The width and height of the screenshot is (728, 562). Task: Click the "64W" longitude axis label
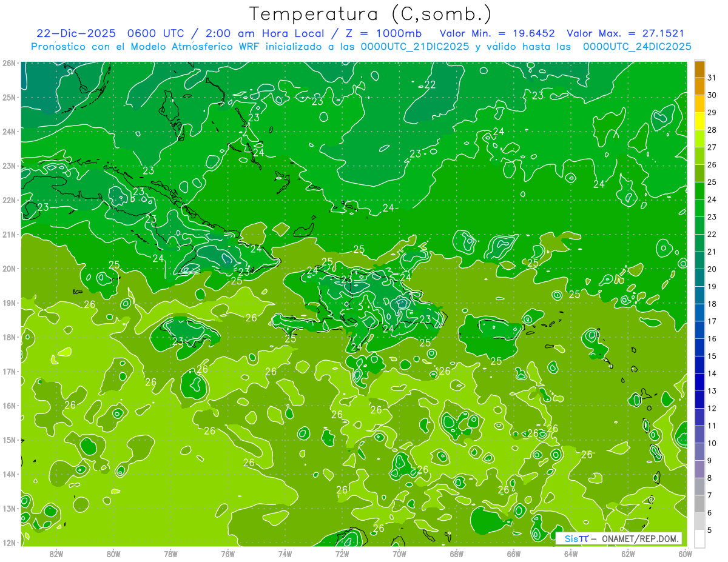571,554
